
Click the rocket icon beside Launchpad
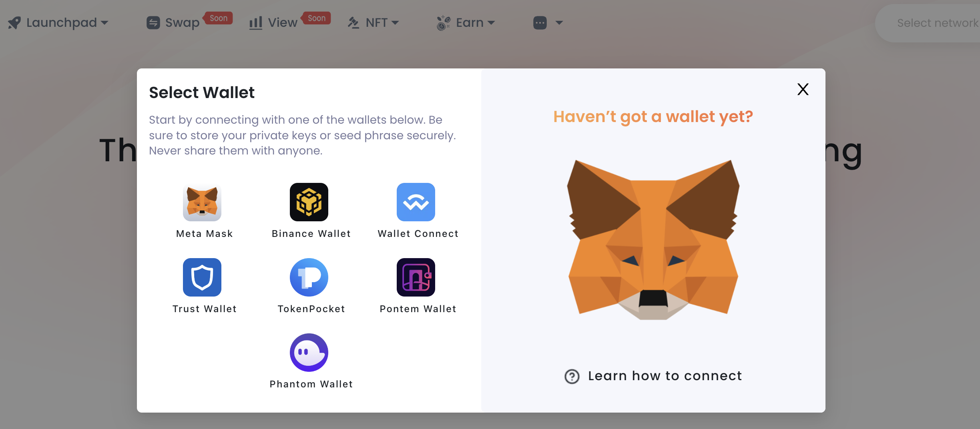click(14, 23)
